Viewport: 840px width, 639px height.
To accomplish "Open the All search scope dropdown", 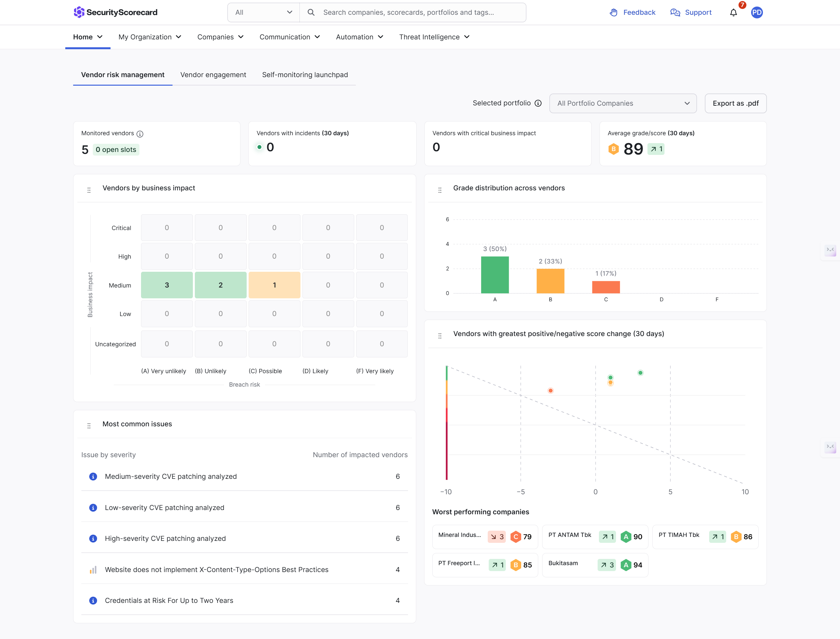I will pyautogui.click(x=263, y=12).
